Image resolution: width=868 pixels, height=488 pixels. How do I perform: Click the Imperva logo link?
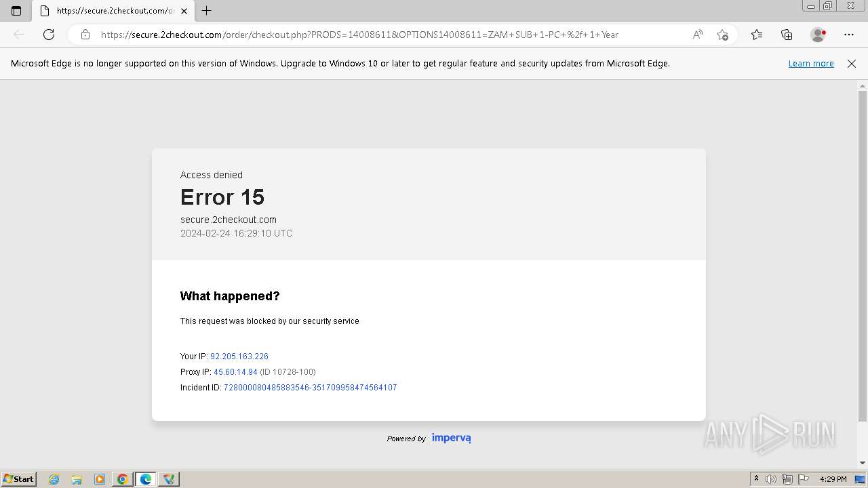point(452,438)
